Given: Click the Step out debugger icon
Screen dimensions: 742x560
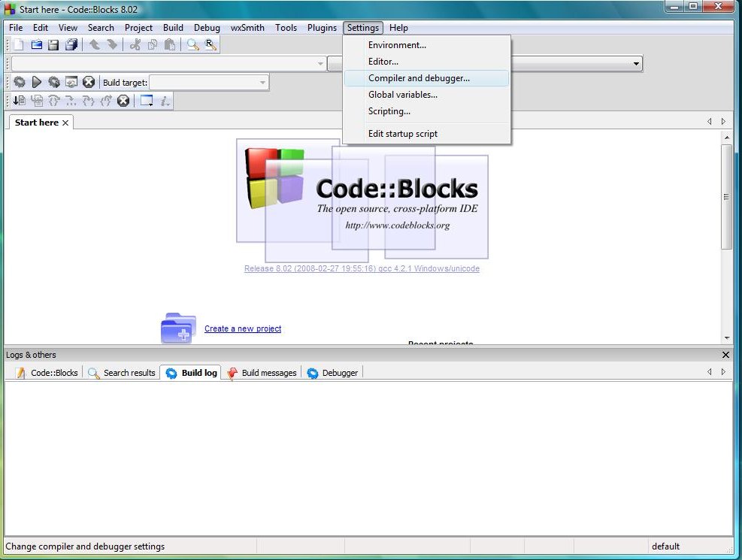Looking at the screenshot, I should [x=106, y=101].
